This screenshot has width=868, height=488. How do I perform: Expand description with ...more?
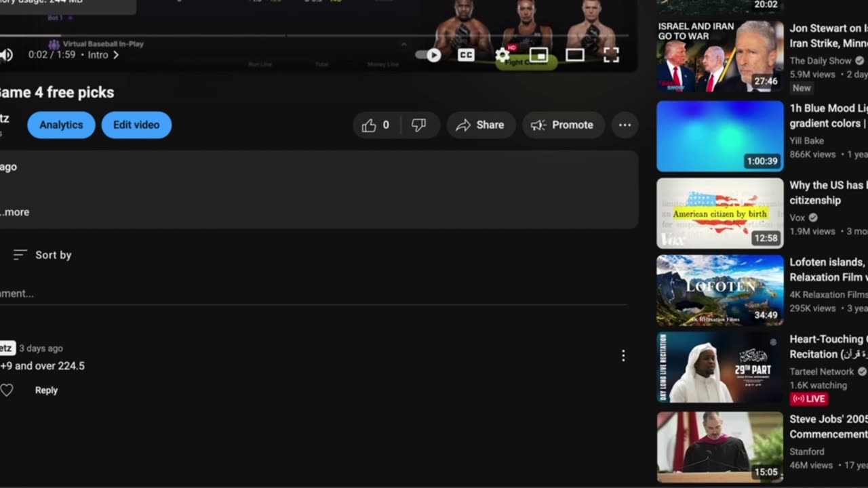coord(15,212)
